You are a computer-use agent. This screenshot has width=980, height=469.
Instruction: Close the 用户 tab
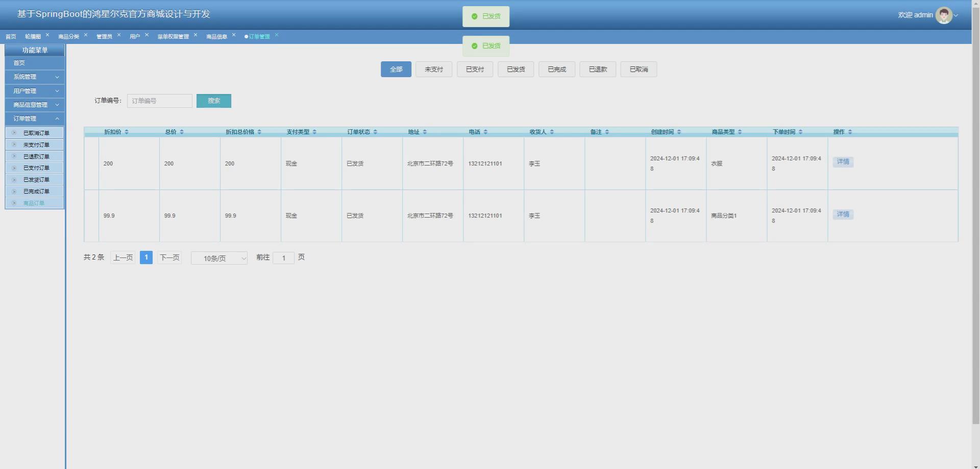point(146,35)
